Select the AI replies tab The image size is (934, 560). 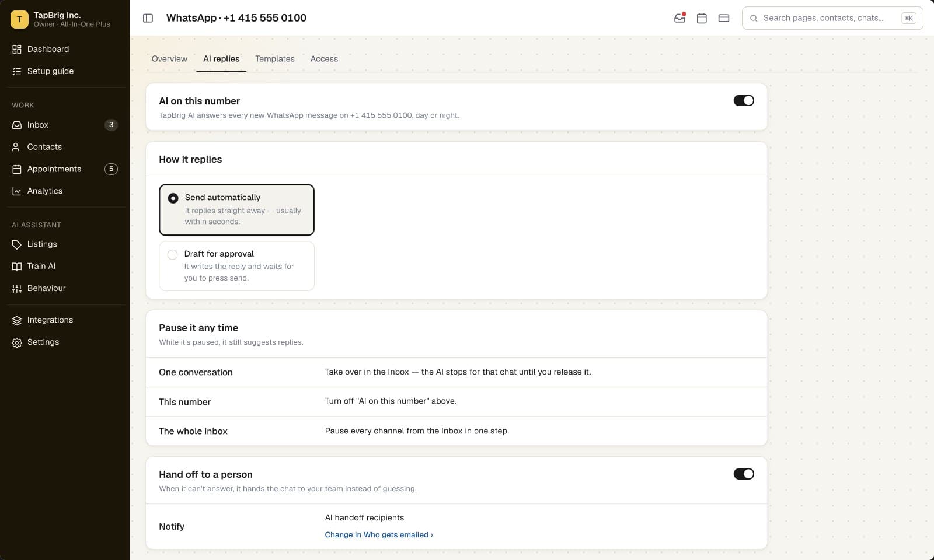tap(221, 59)
